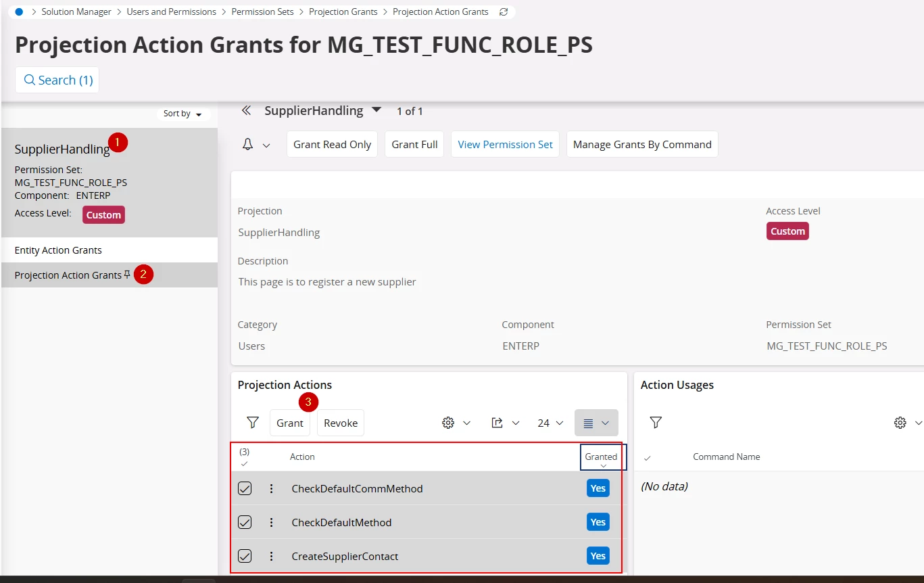Click the Category value Users
Viewport: 924px width, 583px height.
point(251,346)
